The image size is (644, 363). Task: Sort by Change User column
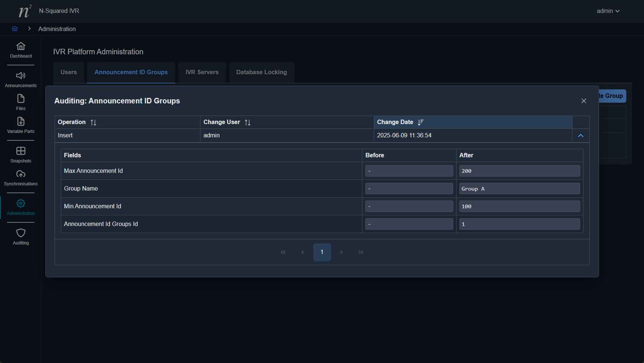pos(248,123)
